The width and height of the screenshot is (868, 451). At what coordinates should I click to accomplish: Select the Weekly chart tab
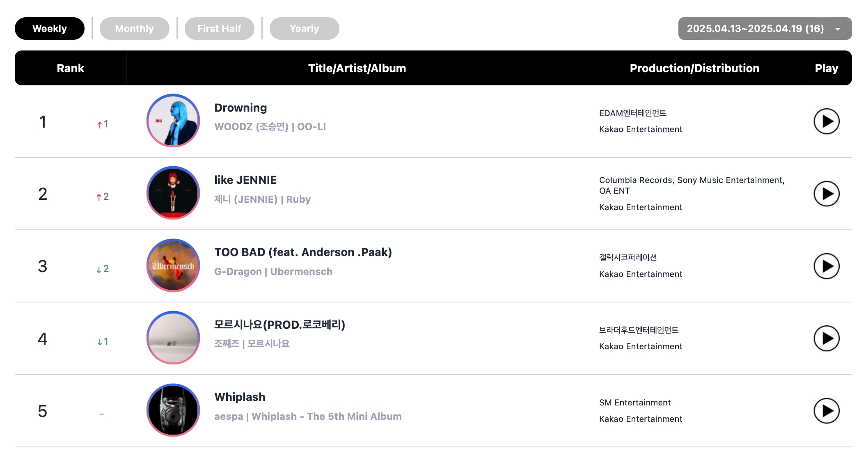tap(50, 29)
